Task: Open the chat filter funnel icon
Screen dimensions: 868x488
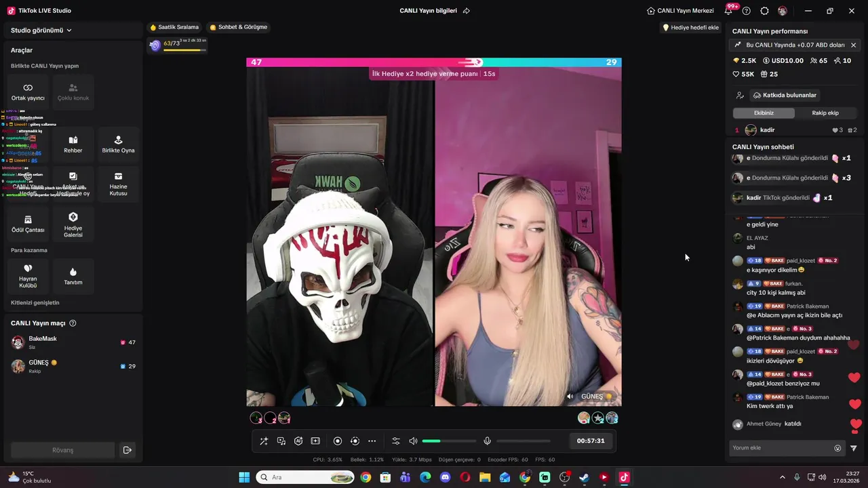Action: [854, 448]
